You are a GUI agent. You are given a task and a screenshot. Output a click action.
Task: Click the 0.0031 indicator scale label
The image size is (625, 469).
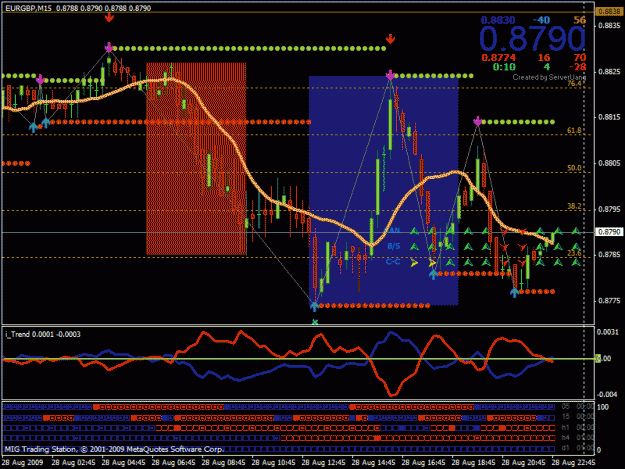(x=609, y=332)
